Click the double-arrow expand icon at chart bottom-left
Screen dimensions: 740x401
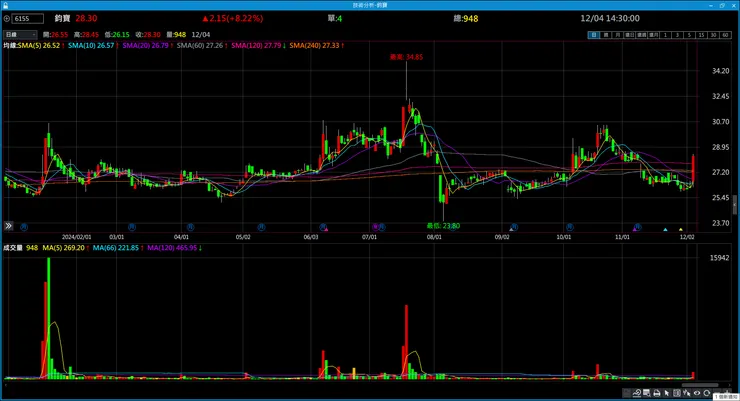click(x=8, y=226)
